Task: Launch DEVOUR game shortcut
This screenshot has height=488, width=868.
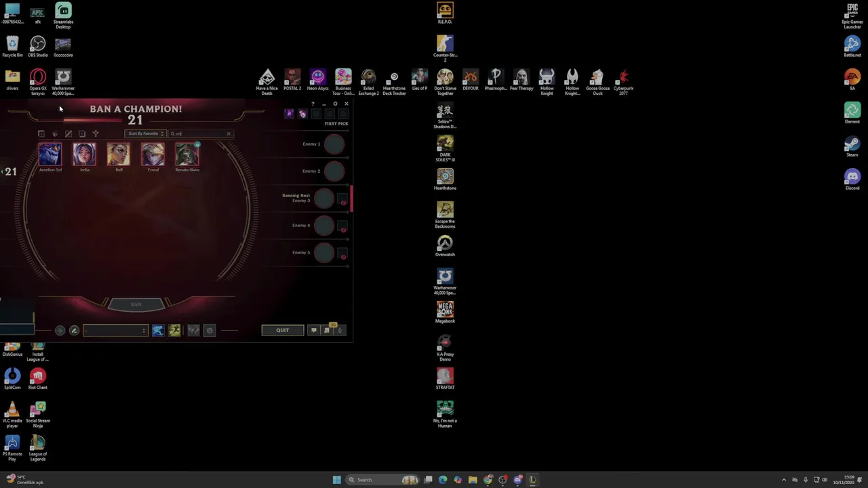Action: click(x=470, y=80)
